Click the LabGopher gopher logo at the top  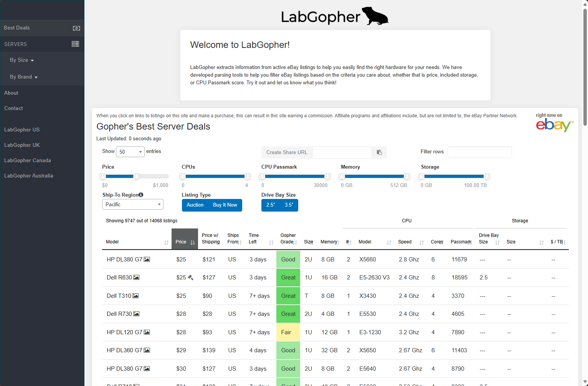pos(335,16)
